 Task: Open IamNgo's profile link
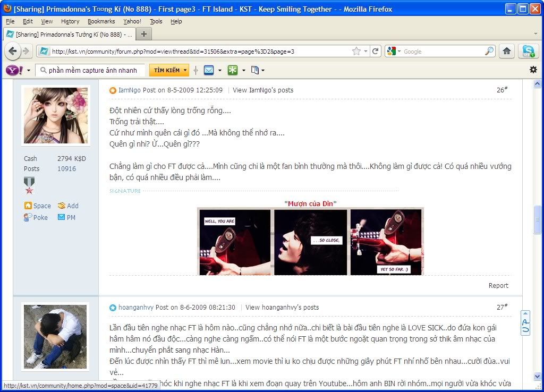pos(130,90)
